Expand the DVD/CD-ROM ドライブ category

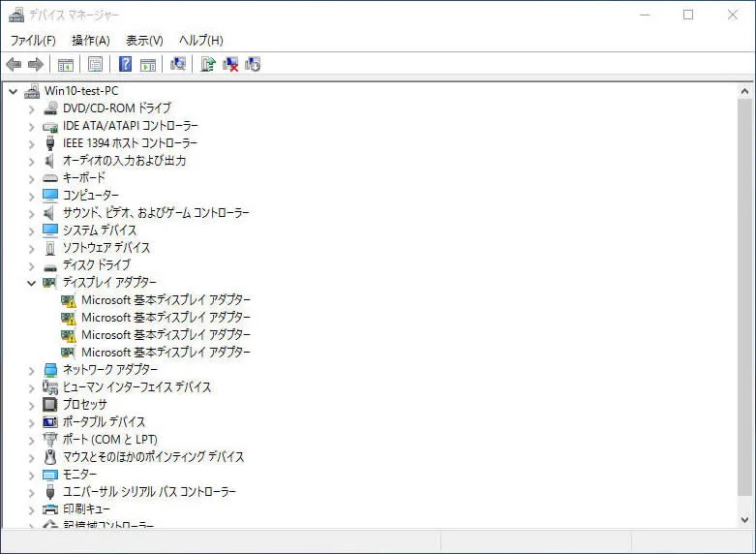[32, 108]
